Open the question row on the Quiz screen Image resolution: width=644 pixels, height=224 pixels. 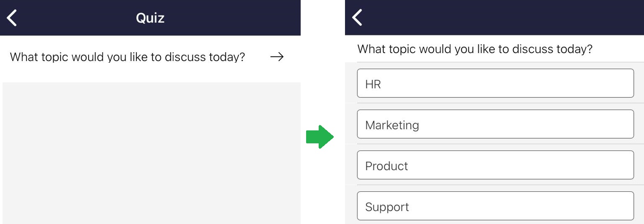pos(151,57)
